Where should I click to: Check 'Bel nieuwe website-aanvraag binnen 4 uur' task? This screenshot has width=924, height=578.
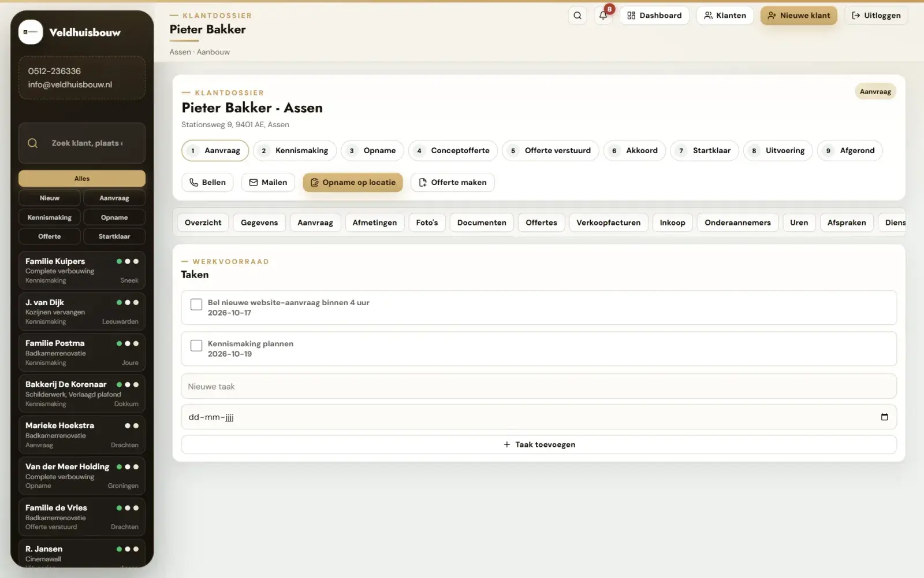[196, 305]
